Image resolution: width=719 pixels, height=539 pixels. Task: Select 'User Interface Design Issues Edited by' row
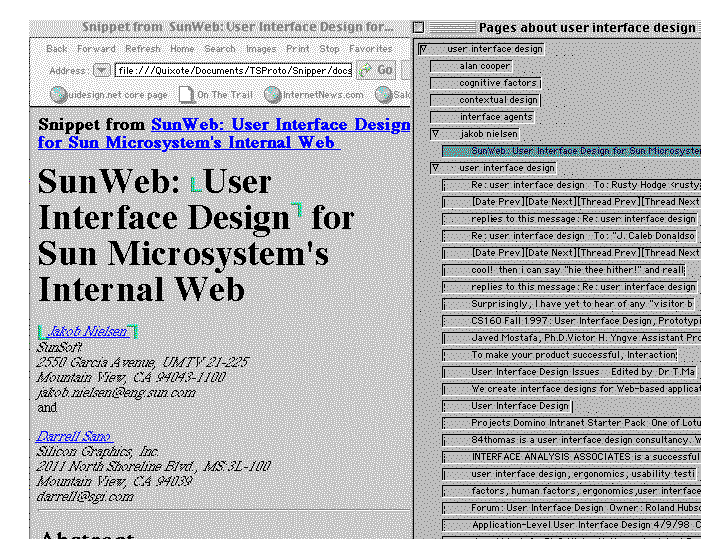tap(570, 372)
